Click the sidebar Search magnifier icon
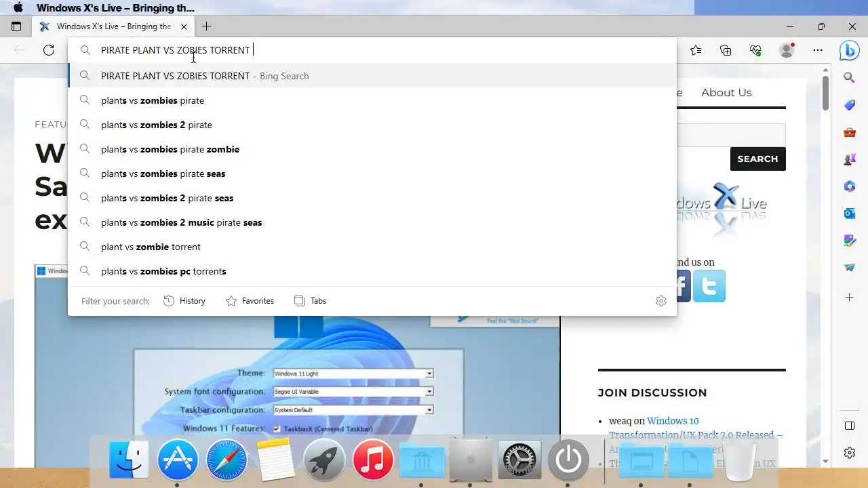 [849, 78]
